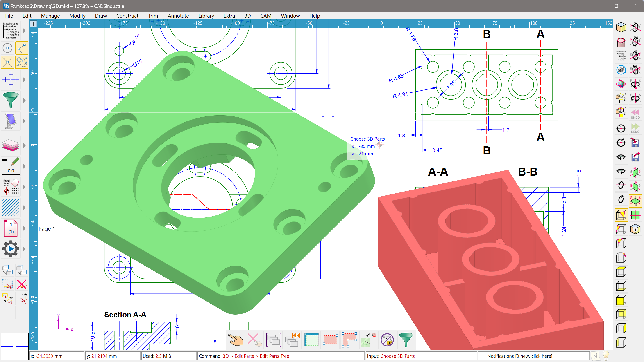Select the pointing-hand pick tool in bottom toolbar

click(236, 340)
